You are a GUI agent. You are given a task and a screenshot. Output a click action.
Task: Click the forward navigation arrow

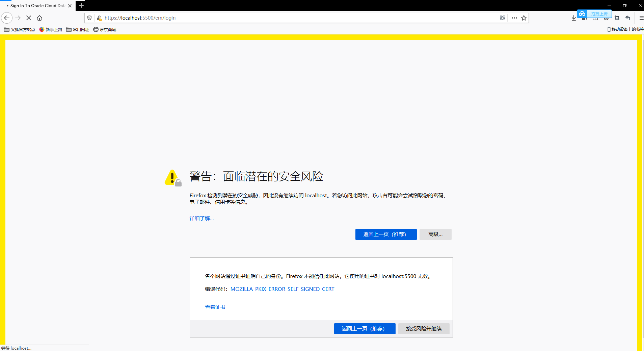tap(18, 18)
